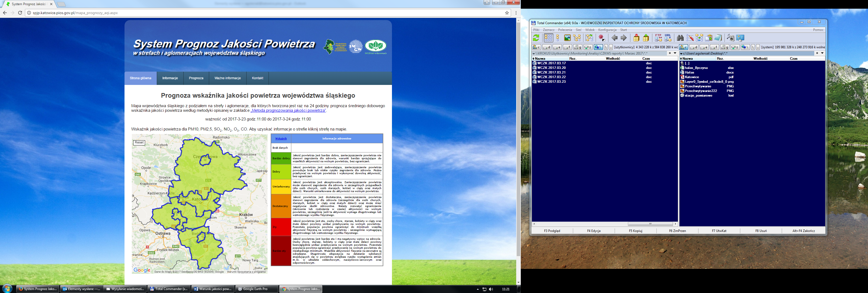Open Google Earth Pro from taskbar
Viewport: 868px width, 293px height.
256,289
